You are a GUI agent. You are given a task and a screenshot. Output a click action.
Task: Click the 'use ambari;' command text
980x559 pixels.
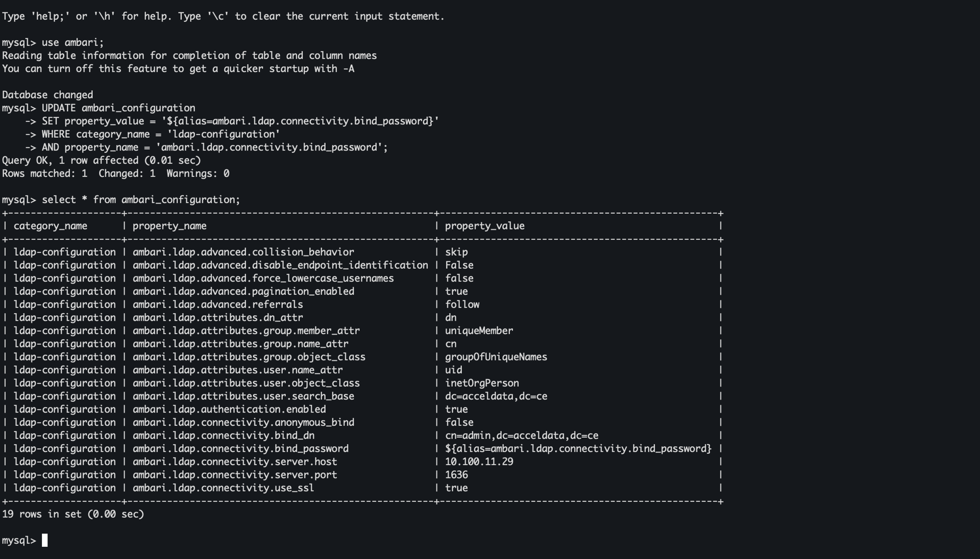(x=72, y=42)
